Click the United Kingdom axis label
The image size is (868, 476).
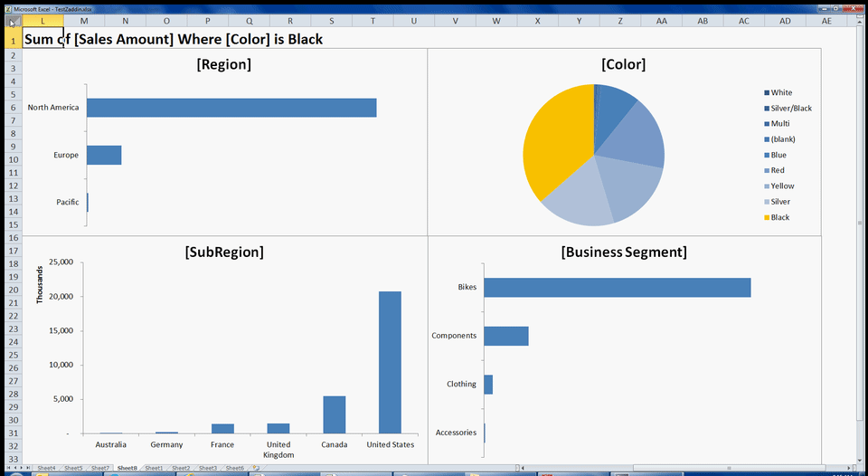pos(278,450)
